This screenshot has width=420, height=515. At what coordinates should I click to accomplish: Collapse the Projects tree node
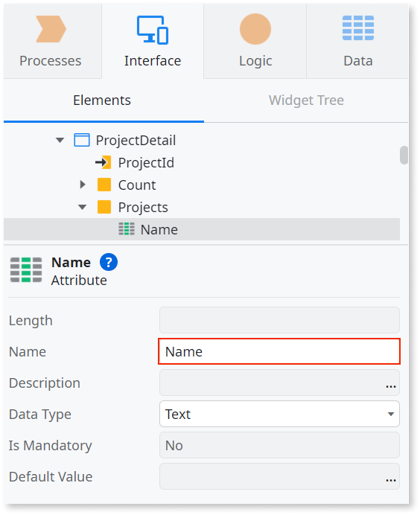pos(82,207)
